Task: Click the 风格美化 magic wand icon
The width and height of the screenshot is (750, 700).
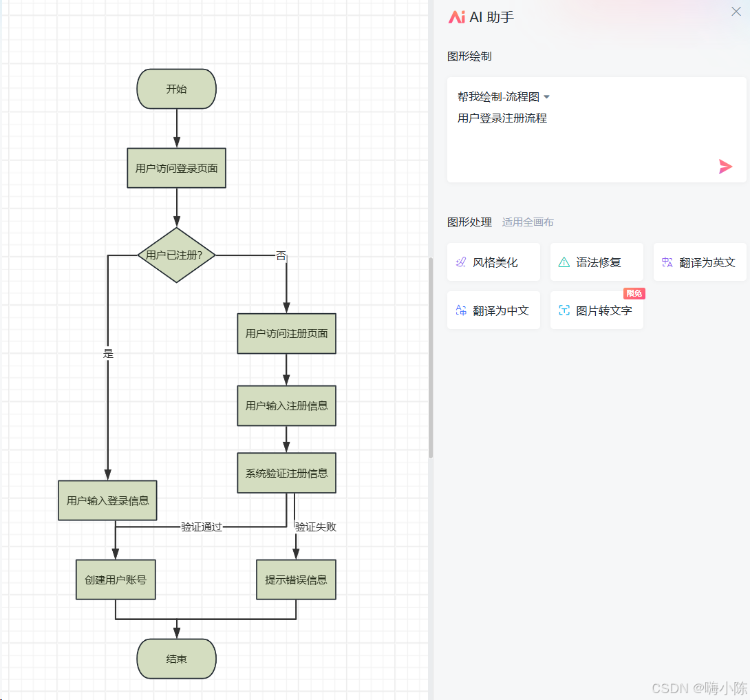Action: [x=460, y=262]
